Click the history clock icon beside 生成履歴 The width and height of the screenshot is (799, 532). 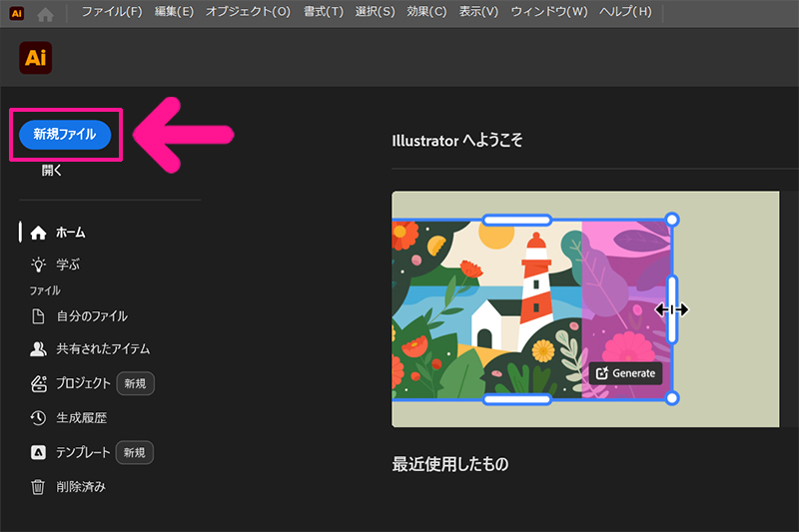pos(38,418)
